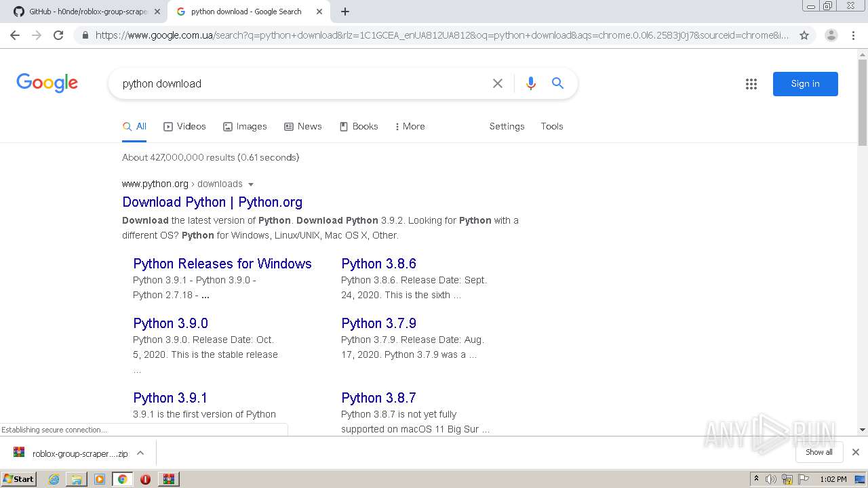Open the network tray icon
This screenshot has width=868, height=488.
[787, 479]
